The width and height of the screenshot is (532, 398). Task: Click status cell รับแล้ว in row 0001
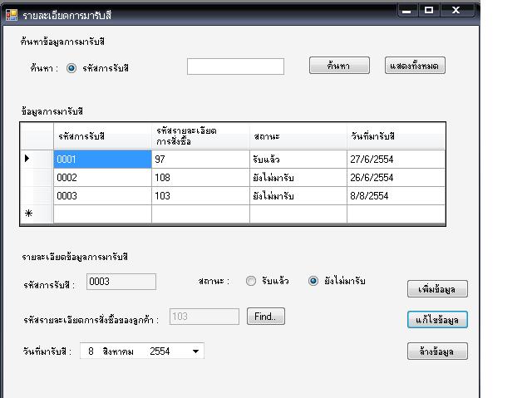tap(298, 160)
